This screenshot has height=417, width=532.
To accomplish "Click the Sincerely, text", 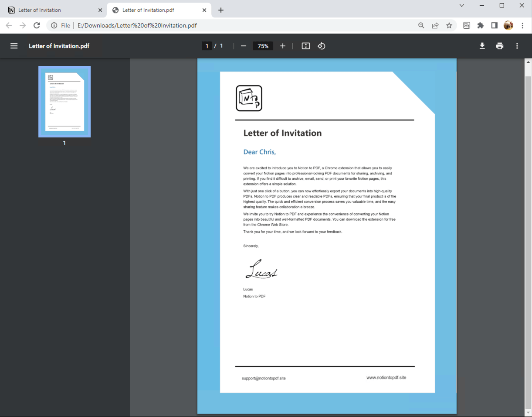I will point(251,246).
